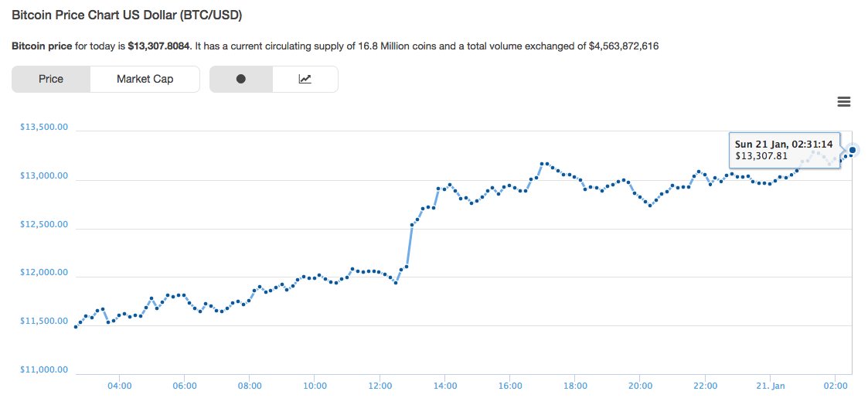Image resolution: width=868 pixels, height=405 pixels.
Task: Click the 20:00 x-axis label
Action: [640, 385]
